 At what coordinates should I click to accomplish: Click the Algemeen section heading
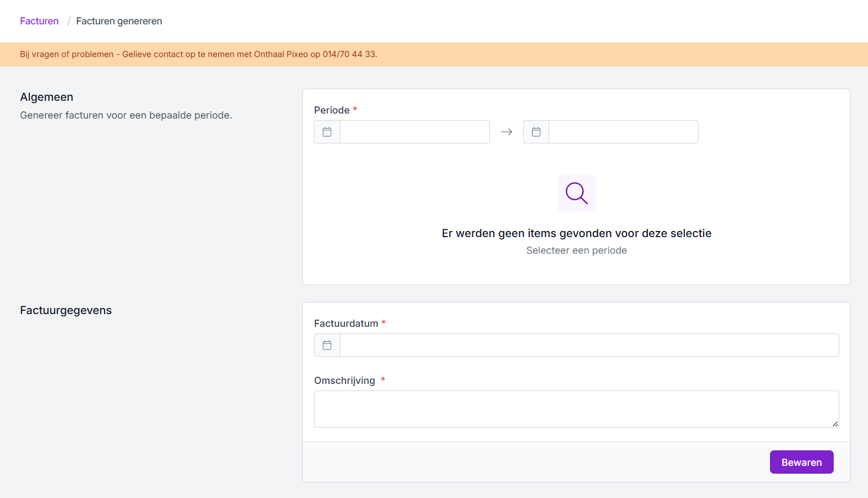click(x=46, y=97)
